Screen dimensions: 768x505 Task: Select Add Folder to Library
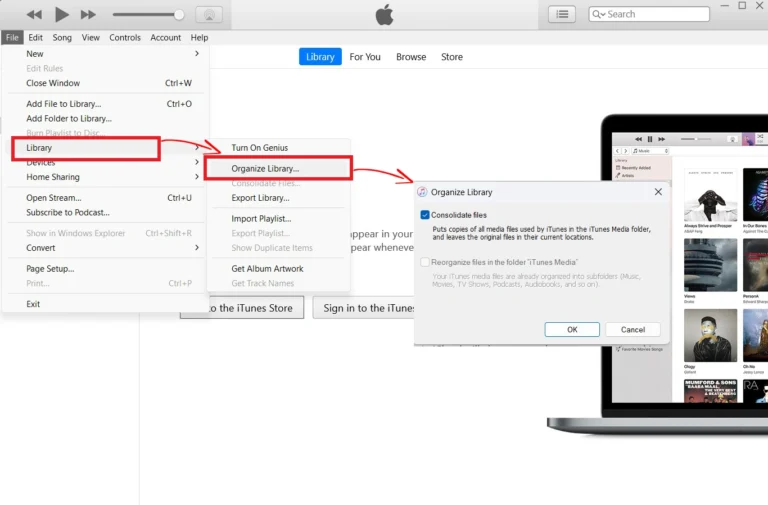click(x=105, y=119)
